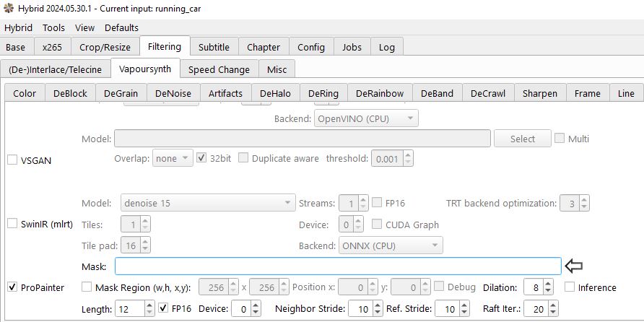Switch to the Crop/Resize tab
Screen dimensions: 644x322
coord(105,48)
